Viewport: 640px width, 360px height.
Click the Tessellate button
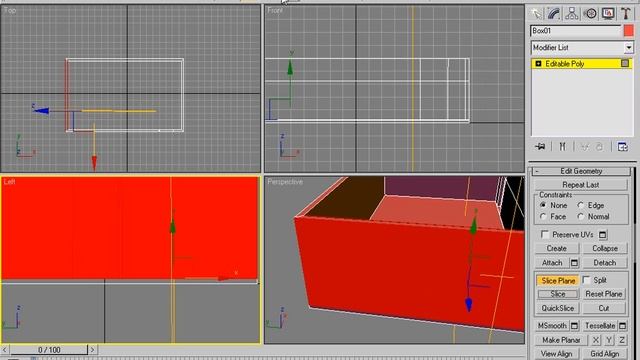pyautogui.click(x=600, y=326)
